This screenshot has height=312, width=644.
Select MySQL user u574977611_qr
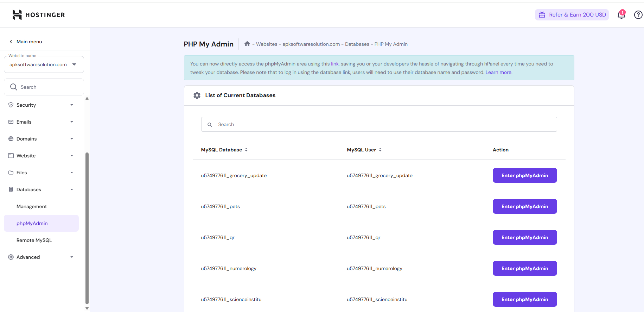click(363, 237)
